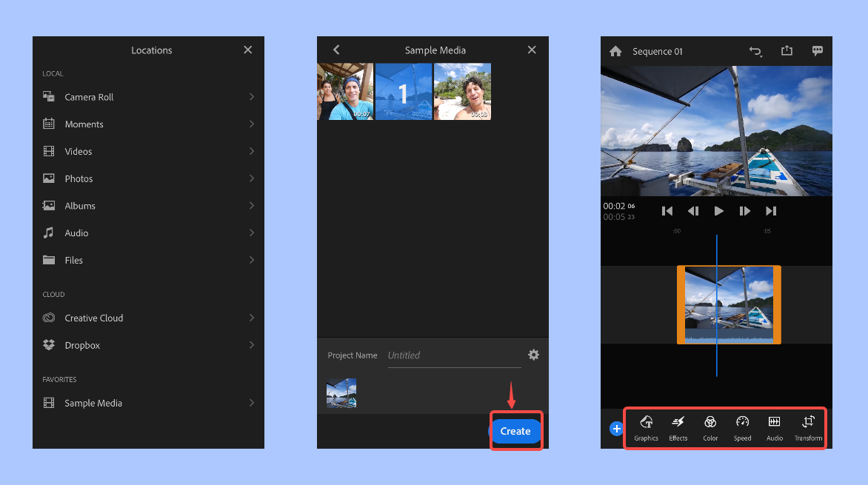Open the Files folder icon
Viewport: 868px width, 485px height.
pos(49,260)
